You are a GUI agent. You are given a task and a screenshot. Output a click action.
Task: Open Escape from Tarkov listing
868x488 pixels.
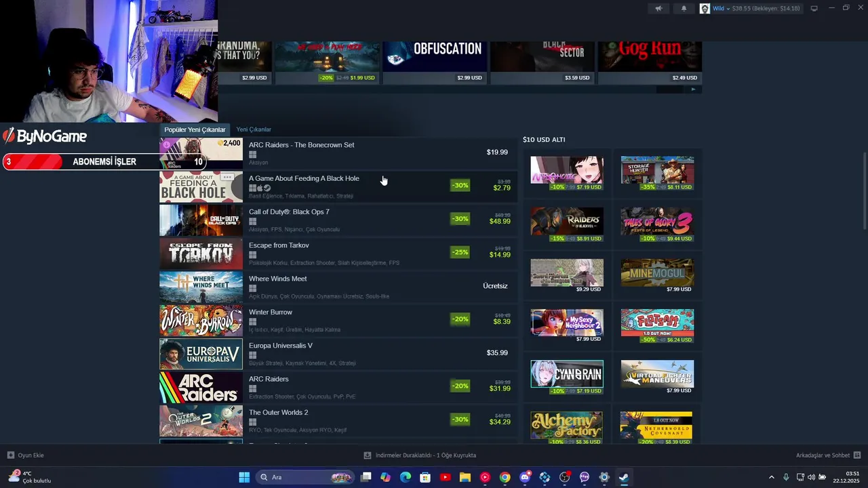(338, 253)
